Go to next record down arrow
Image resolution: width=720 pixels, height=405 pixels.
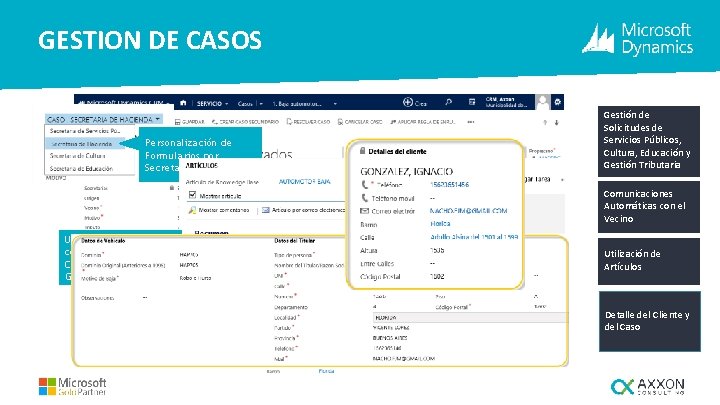coord(557,123)
